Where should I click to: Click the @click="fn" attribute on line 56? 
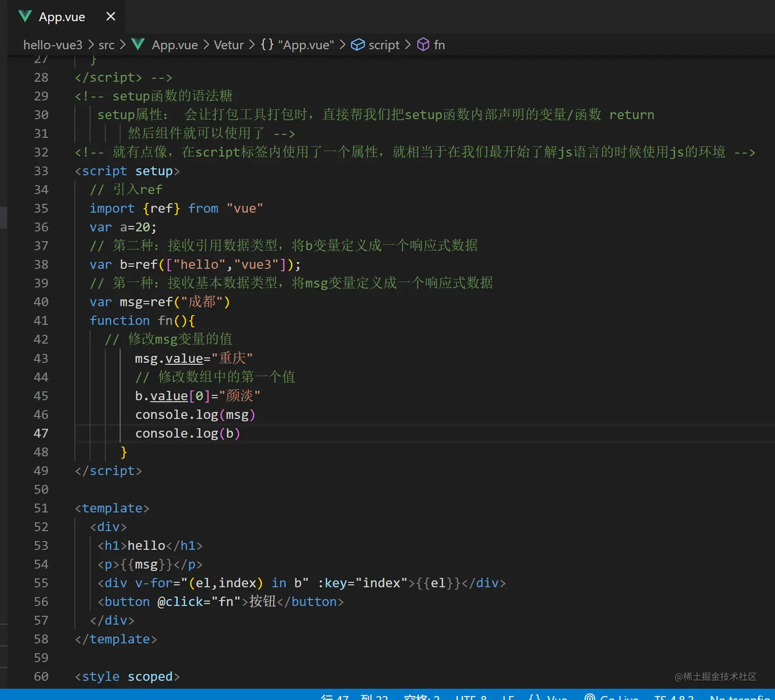[199, 602]
